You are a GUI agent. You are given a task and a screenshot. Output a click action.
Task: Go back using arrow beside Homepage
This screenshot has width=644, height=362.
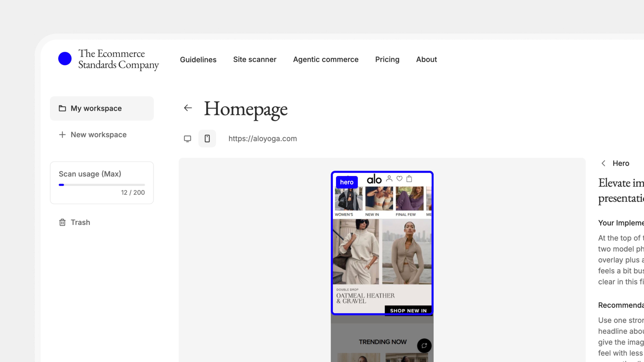tap(188, 108)
